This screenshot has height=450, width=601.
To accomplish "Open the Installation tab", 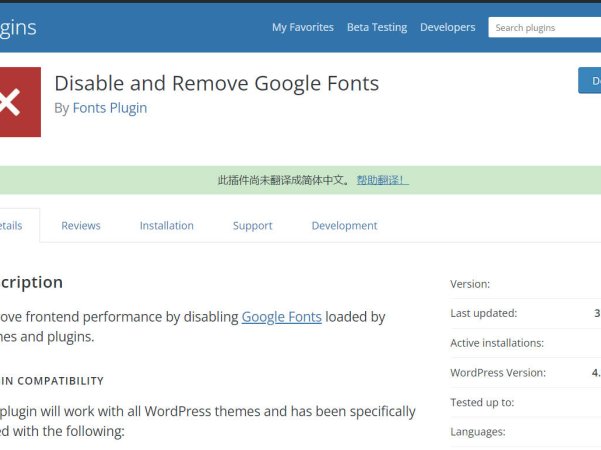I will point(167,226).
